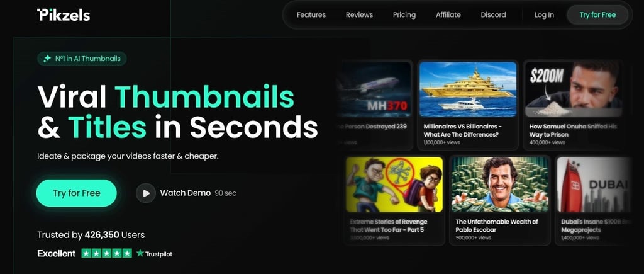Click the large Try for Free hero button
This screenshot has width=644, height=274.
(x=76, y=193)
